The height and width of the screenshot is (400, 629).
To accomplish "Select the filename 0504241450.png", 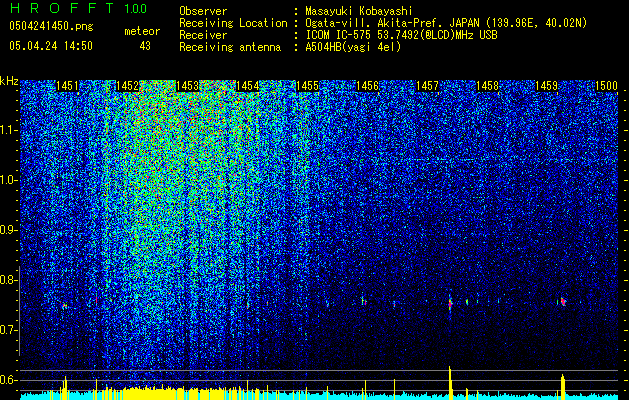I will pyautogui.click(x=51, y=27).
